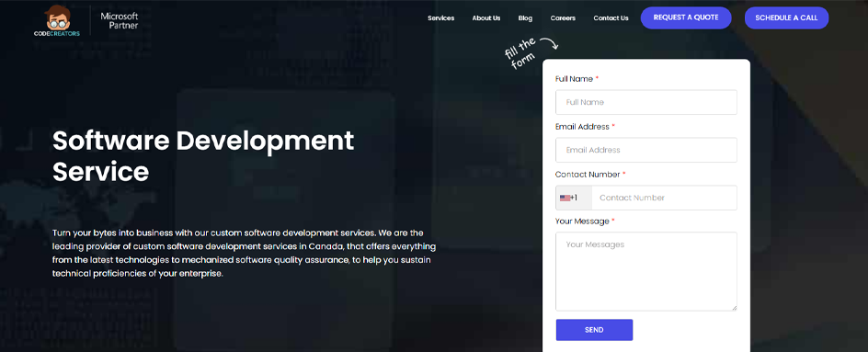868x352 pixels.
Task: Click the message box resize handle
Action: tap(734, 308)
